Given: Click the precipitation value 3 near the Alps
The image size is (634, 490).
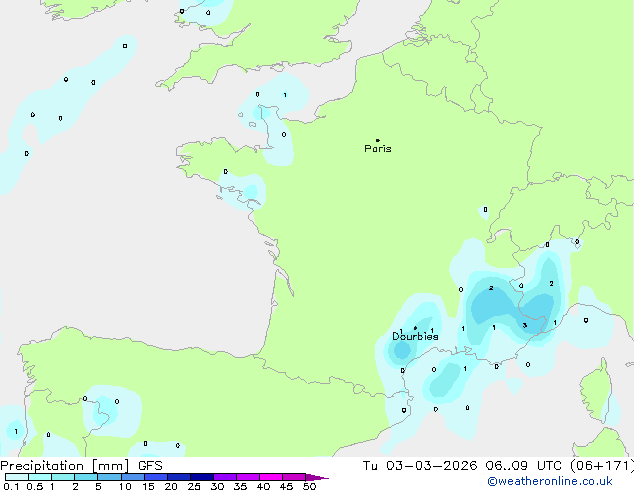Looking at the screenshot, I should coord(524,325).
